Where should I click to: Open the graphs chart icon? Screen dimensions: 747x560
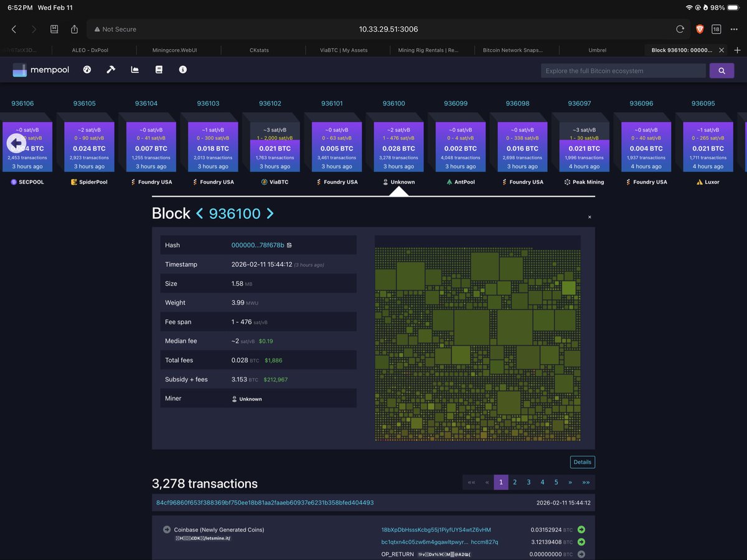click(134, 70)
